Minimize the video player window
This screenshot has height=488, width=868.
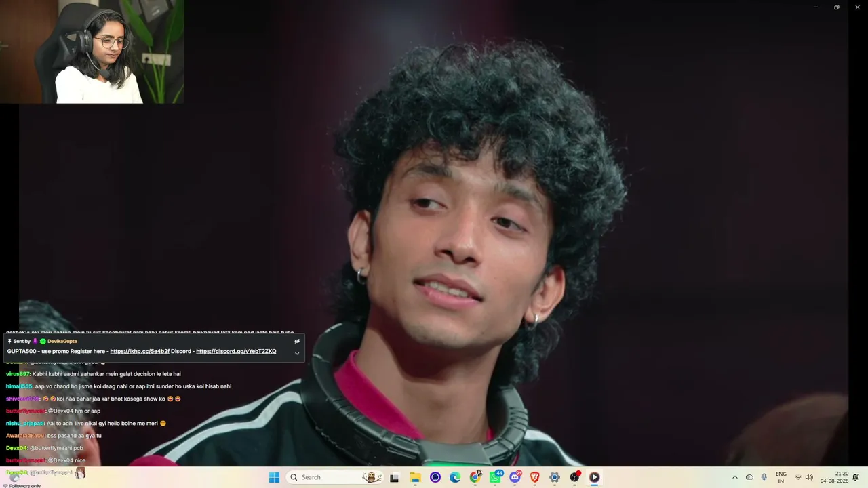(x=816, y=7)
